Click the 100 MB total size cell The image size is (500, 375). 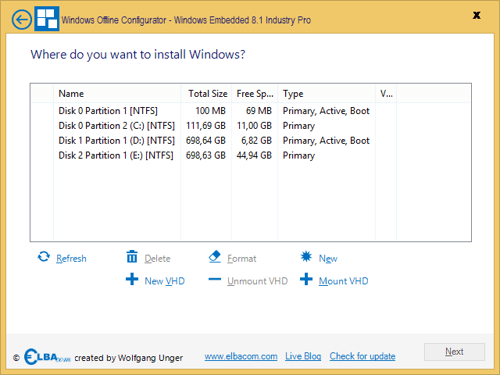210,111
